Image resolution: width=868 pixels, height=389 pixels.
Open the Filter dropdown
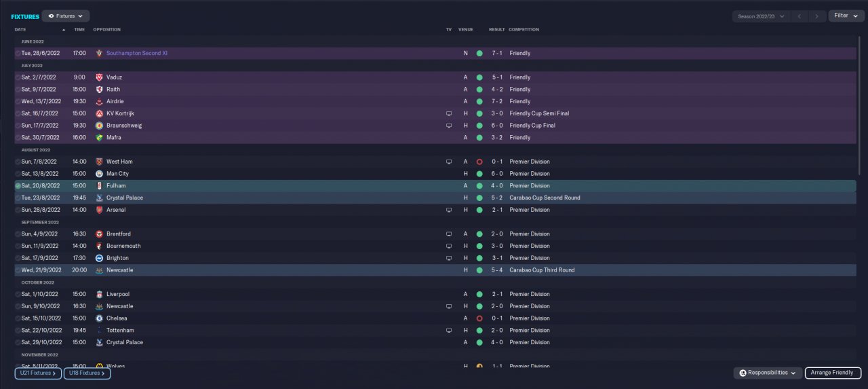[846, 16]
